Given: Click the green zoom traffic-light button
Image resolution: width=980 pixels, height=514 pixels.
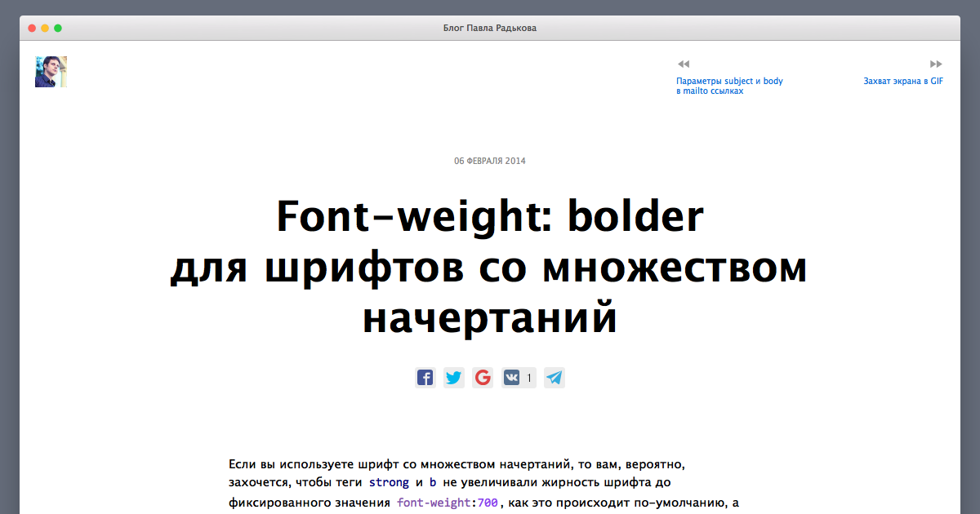Looking at the screenshot, I should [57, 27].
